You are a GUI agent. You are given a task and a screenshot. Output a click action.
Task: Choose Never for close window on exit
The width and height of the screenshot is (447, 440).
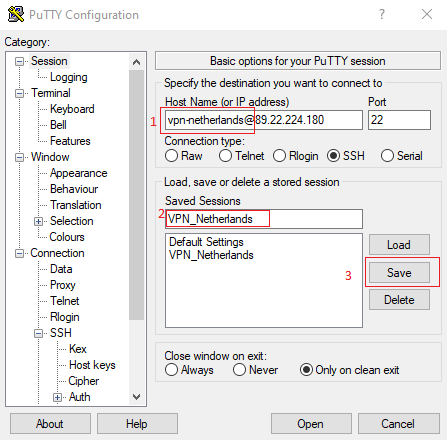pos(239,370)
